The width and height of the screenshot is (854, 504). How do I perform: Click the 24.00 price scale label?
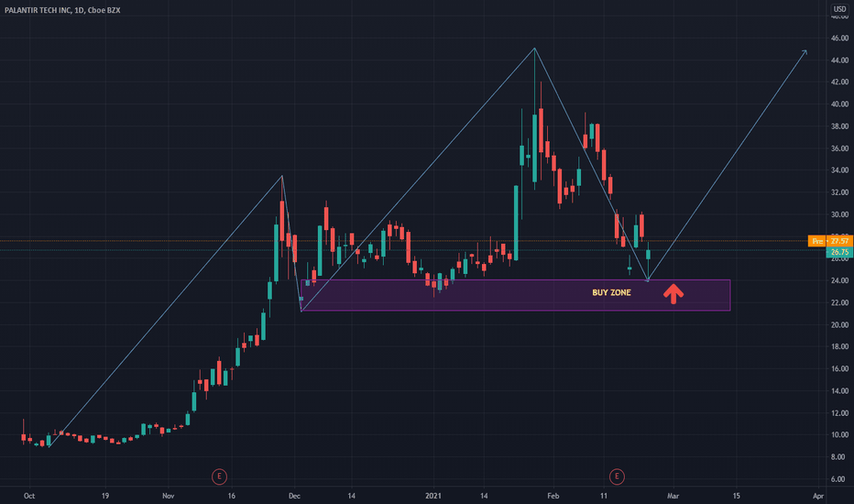pos(839,280)
